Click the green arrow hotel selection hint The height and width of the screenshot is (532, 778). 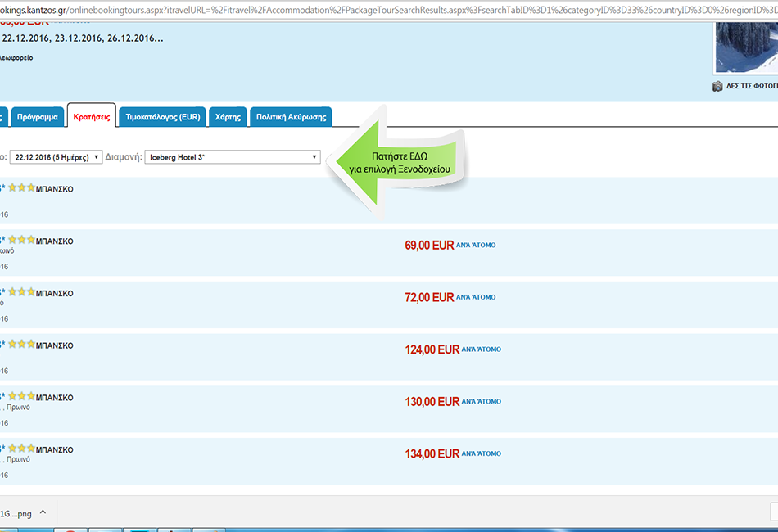click(x=397, y=161)
